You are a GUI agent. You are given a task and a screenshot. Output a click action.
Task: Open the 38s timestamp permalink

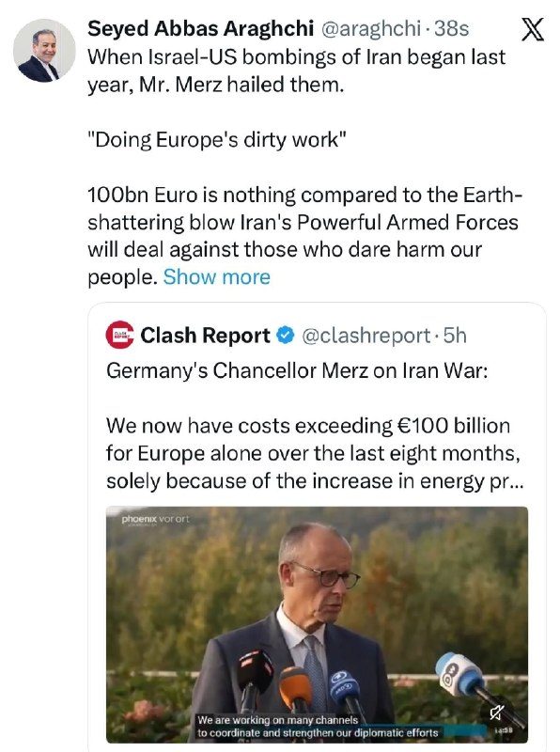tap(451, 29)
